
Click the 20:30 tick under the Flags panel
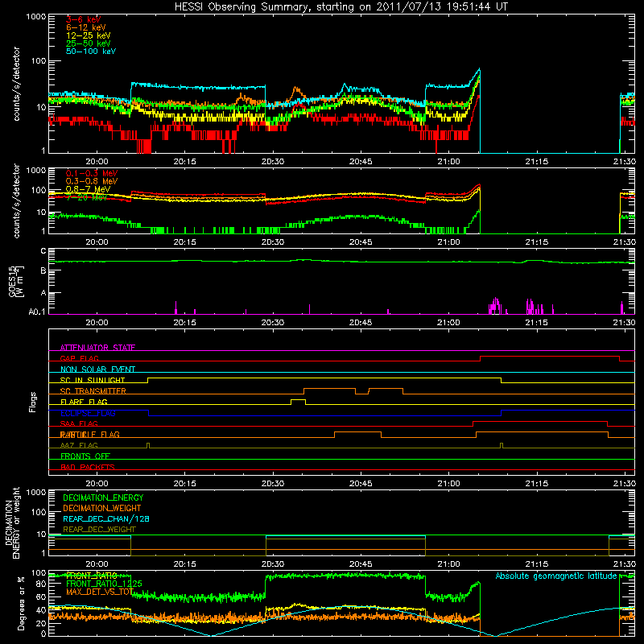273,484
